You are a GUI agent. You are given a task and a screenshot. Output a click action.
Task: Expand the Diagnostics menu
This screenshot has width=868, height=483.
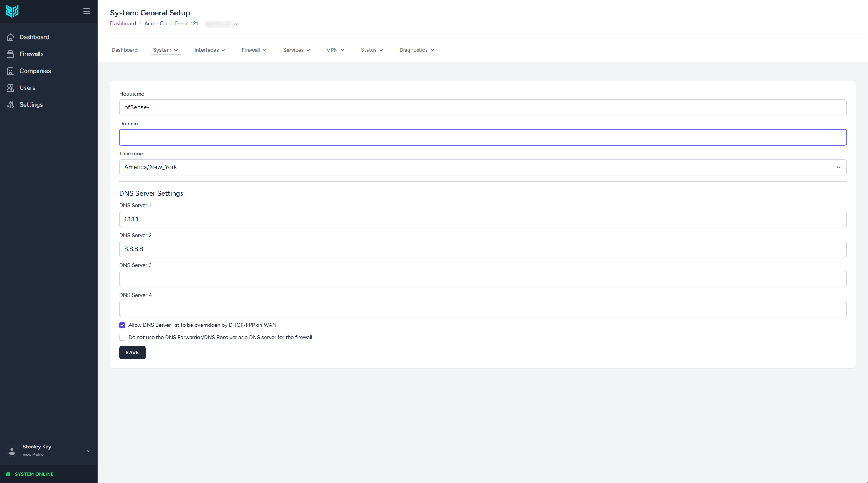[417, 50]
